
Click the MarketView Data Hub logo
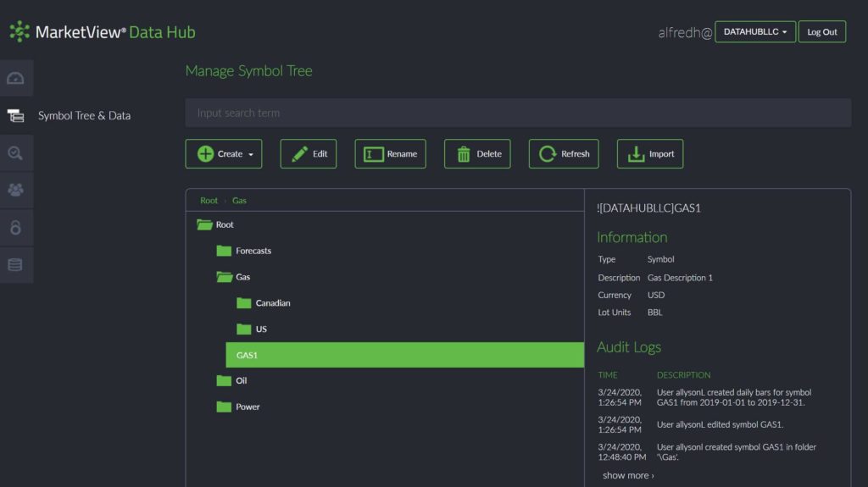pyautogui.click(x=102, y=32)
